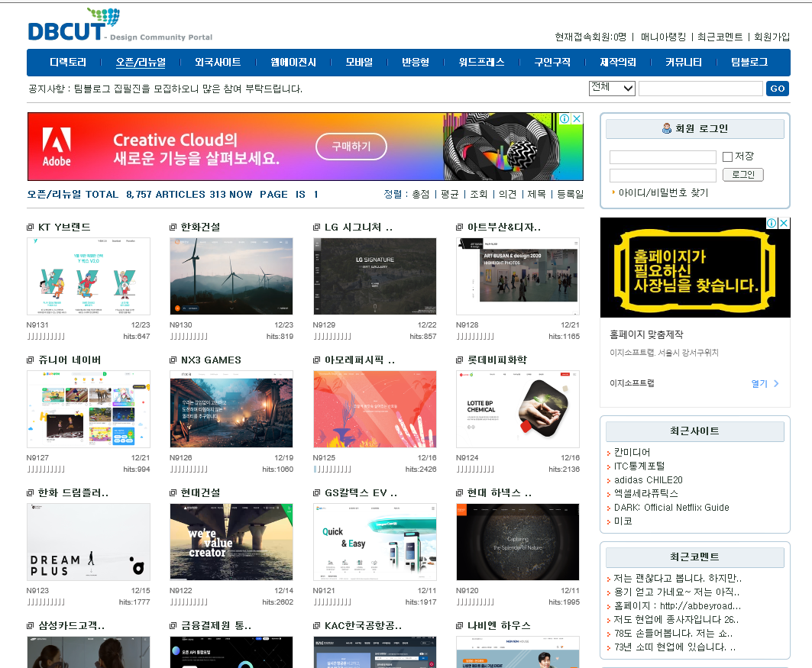Click the icon beside 아트부산&디자.. title

(x=459, y=228)
